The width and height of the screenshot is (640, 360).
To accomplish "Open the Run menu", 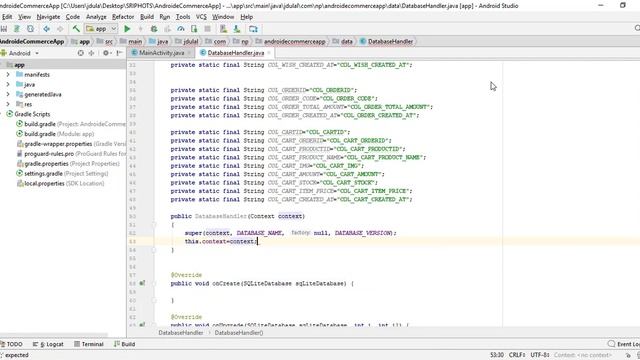I will point(164,17).
